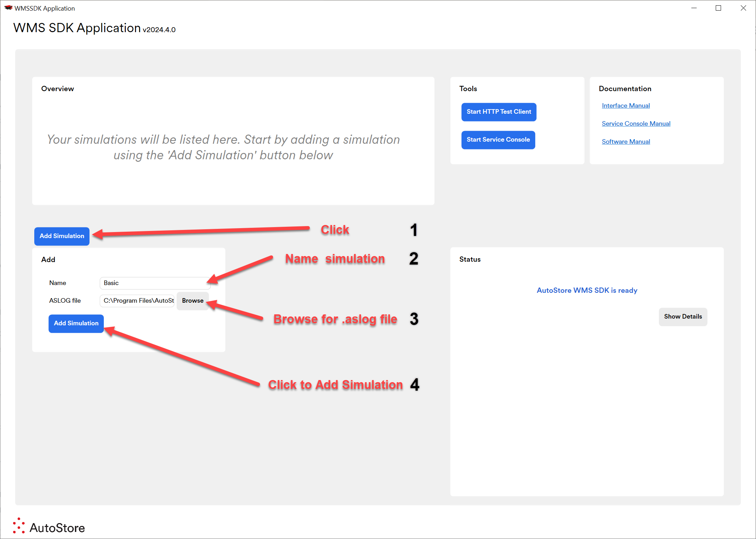Focus the Name field containing Basic
Screen dimensions: 756x539
155,283
